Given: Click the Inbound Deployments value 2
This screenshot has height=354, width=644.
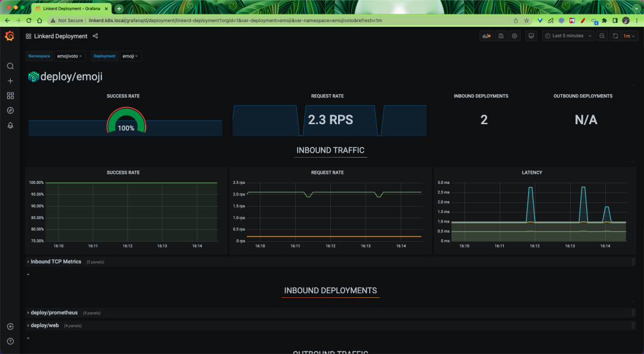Looking at the screenshot, I should point(484,119).
